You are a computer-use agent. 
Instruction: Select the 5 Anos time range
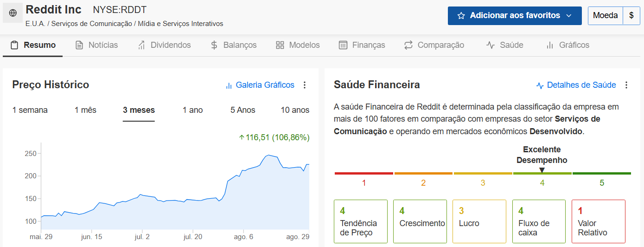pos(243,110)
